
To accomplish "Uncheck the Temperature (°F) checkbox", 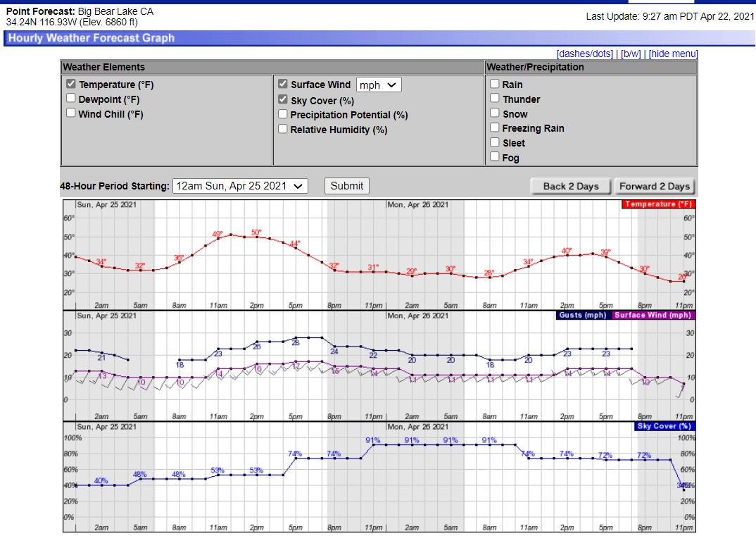I will click(x=71, y=84).
